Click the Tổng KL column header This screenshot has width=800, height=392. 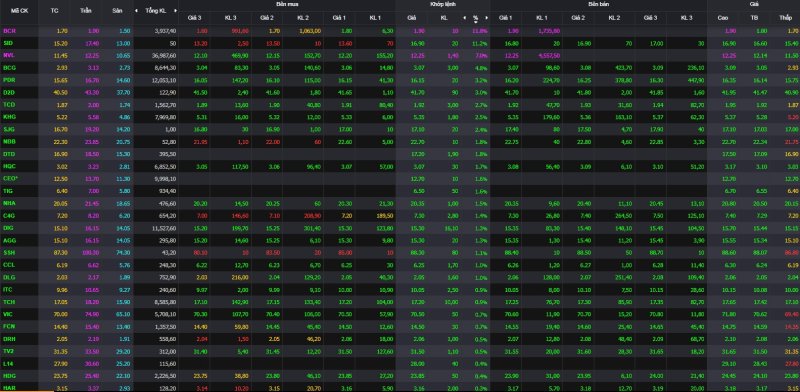pyautogui.click(x=155, y=10)
